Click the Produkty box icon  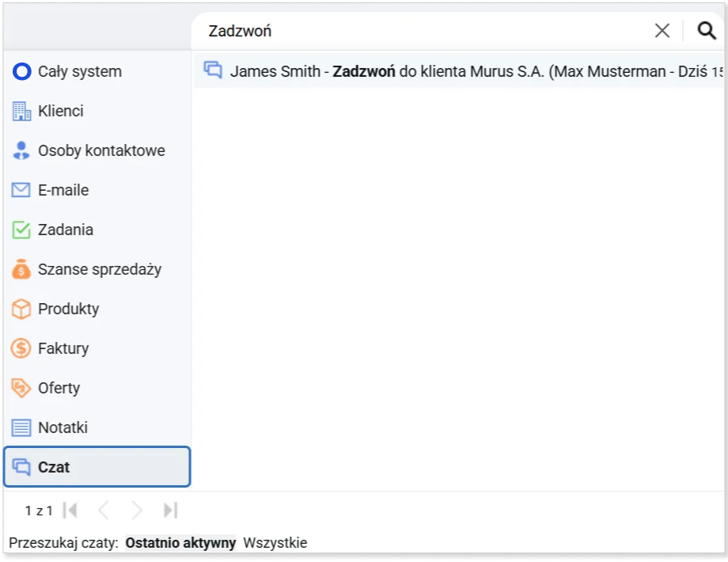click(21, 309)
